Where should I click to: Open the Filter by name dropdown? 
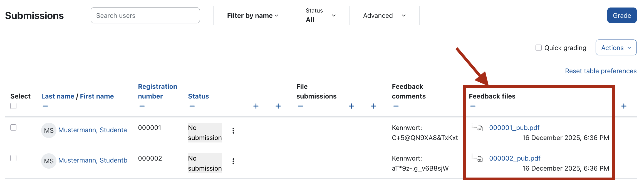252,16
